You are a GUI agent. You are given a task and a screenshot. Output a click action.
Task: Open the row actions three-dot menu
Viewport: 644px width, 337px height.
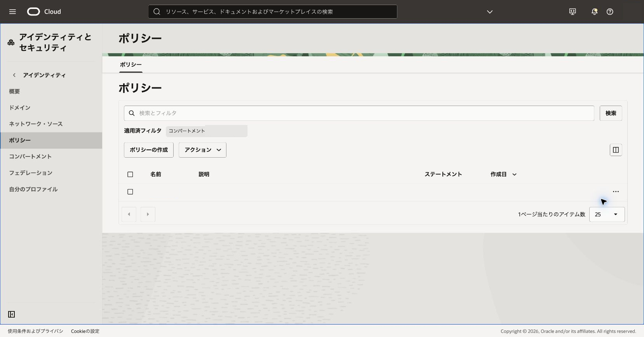coord(616,191)
